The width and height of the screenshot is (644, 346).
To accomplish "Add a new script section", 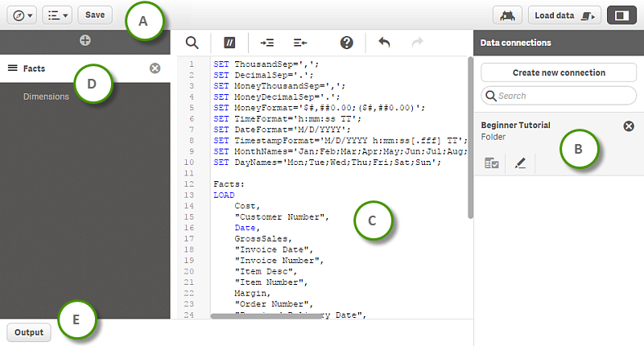I will [x=85, y=40].
